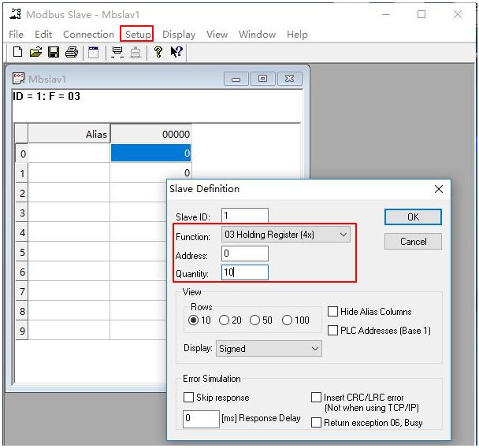Open the Display menu
Screen dimensions: 479x448
coord(179,34)
